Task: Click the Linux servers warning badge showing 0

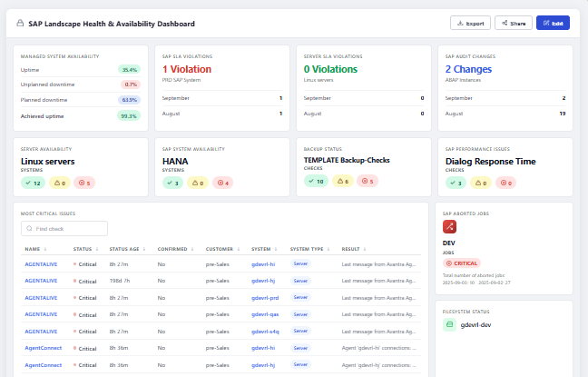Action: click(60, 183)
